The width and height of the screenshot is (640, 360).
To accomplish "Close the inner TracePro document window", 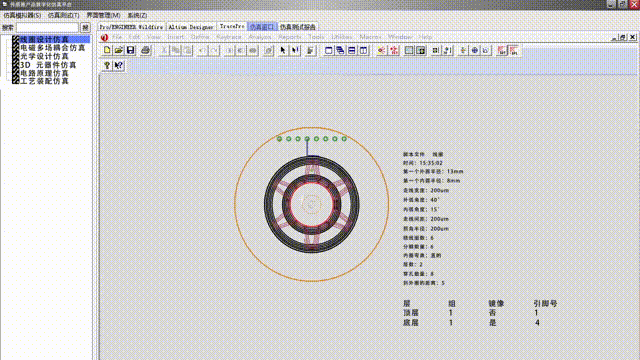I will point(632,37).
